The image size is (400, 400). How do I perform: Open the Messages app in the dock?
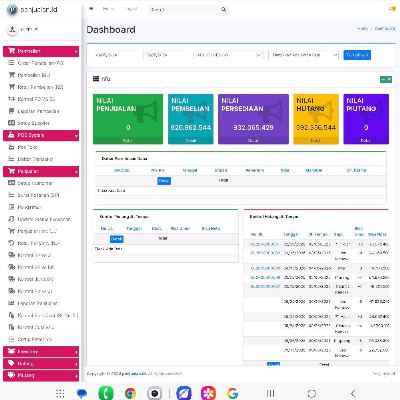[82, 393]
